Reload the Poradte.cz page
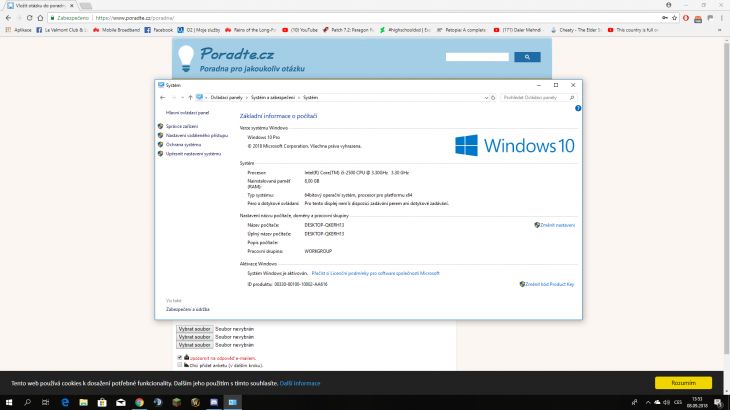Viewport: 730px width, 410px height. point(29,18)
